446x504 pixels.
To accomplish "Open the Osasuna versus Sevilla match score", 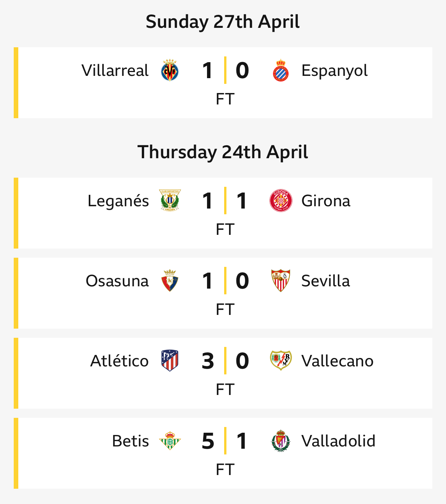I will (225, 281).
